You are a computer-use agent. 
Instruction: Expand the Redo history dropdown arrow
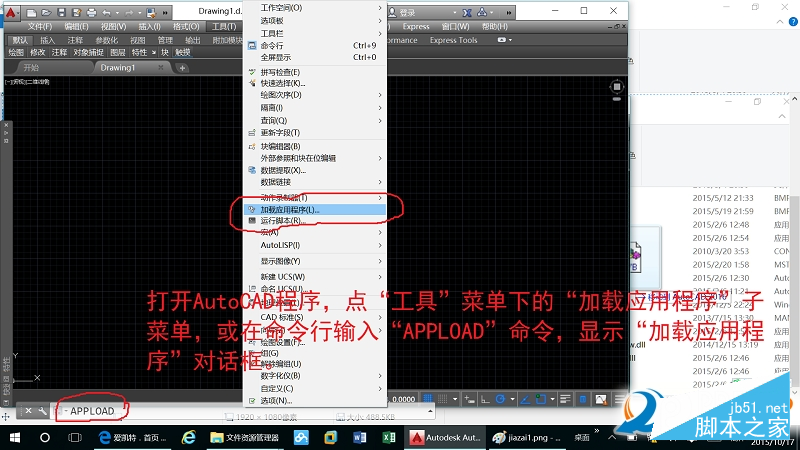[138, 13]
